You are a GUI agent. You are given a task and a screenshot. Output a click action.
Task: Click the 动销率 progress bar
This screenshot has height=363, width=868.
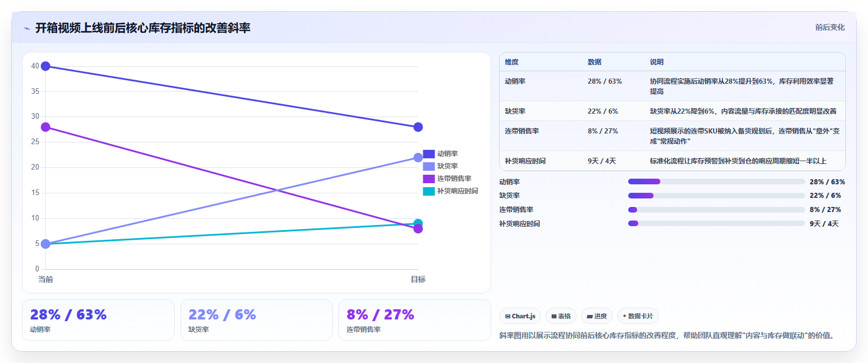(x=716, y=181)
